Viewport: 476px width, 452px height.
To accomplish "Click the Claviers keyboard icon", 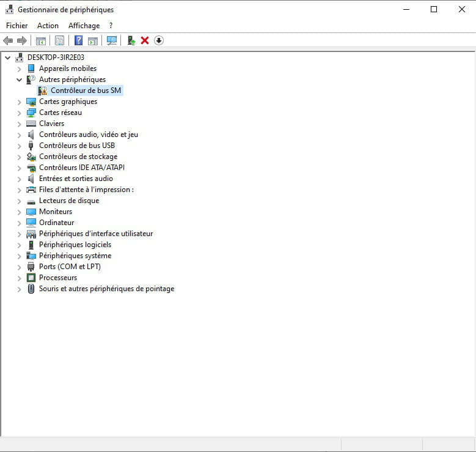I will 31,124.
